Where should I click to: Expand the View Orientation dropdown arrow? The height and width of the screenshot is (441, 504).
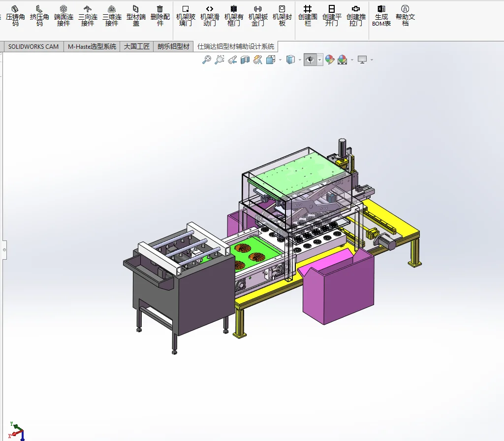tap(280, 60)
